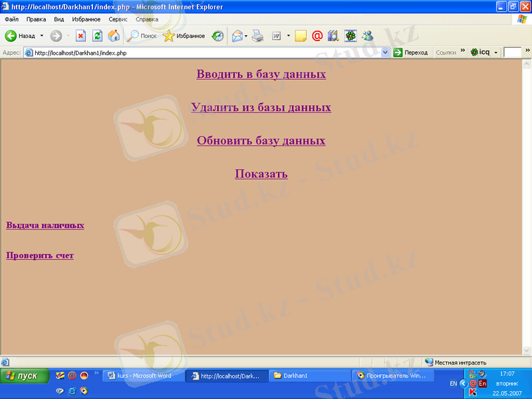Print the page with printer icon
The height and width of the screenshot is (399, 532).
[258, 36]
